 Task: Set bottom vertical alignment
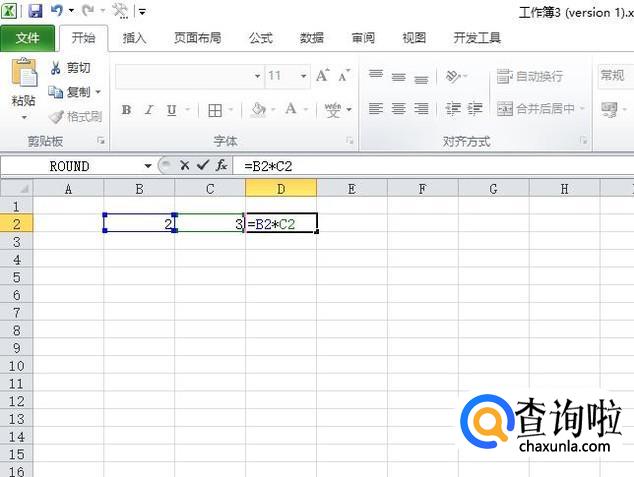click(421, 79)
